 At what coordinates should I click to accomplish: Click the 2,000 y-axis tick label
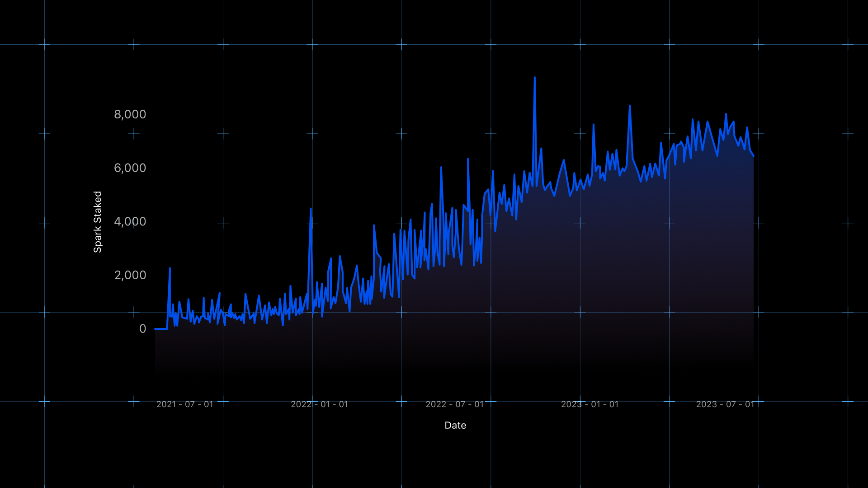point(130,275)
